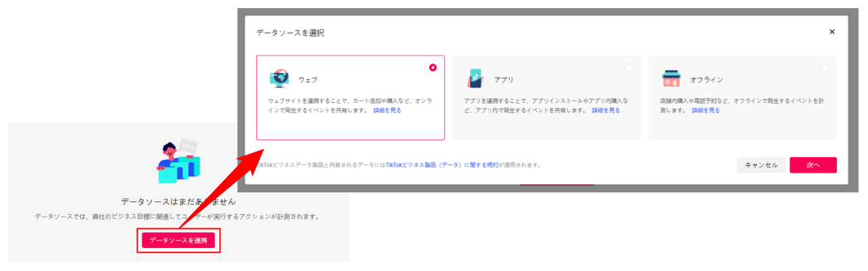Screen dimensions: 868x271
Task: Open 詳細を見る link in the アプリ card
Action: (x=606, y=110)
